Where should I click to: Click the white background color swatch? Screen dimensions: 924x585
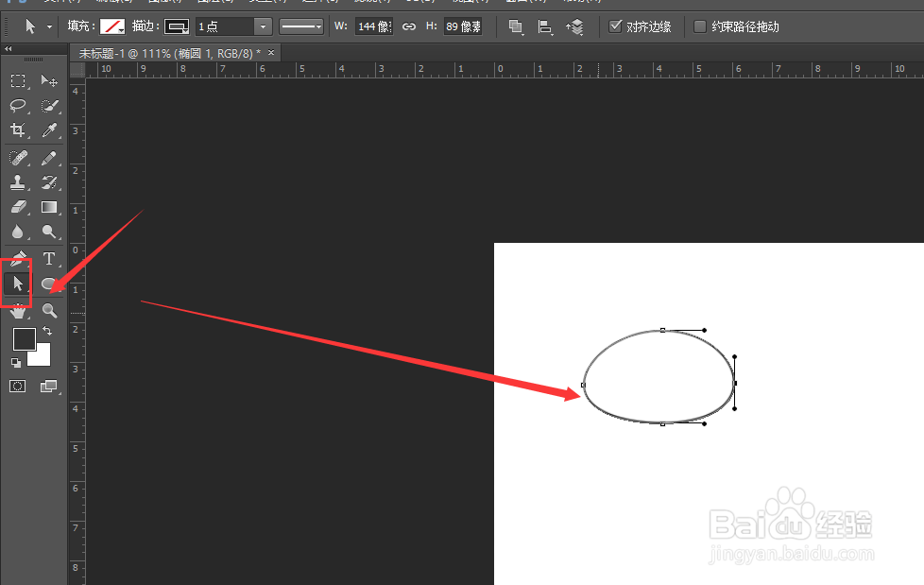pyautogui.click(x=42, y=357)
